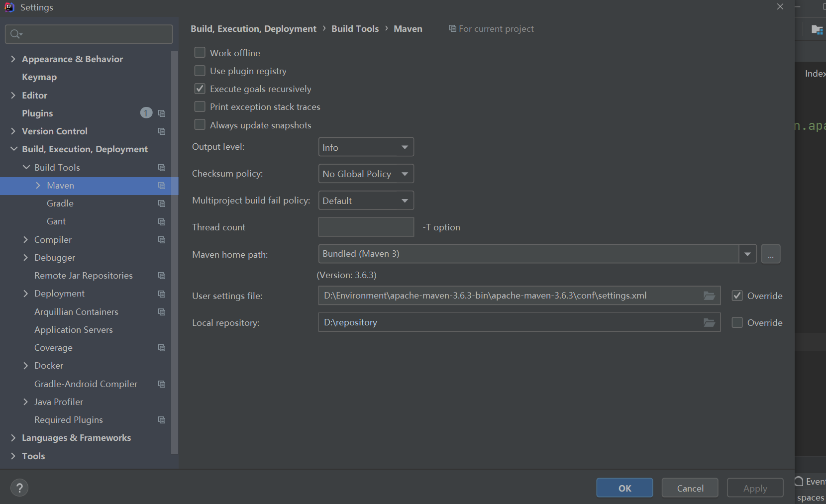
Task: Expand the Version Control section
Action: (13, 131)
